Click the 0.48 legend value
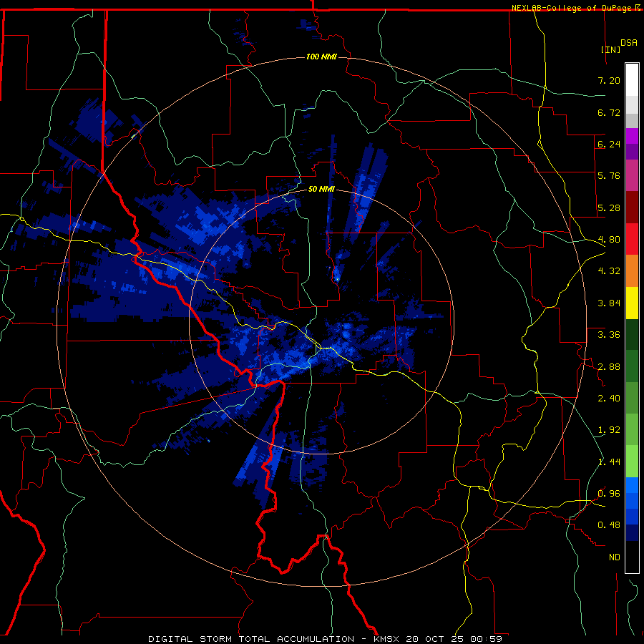The image size is (644, 644). (x=609, y=525)
